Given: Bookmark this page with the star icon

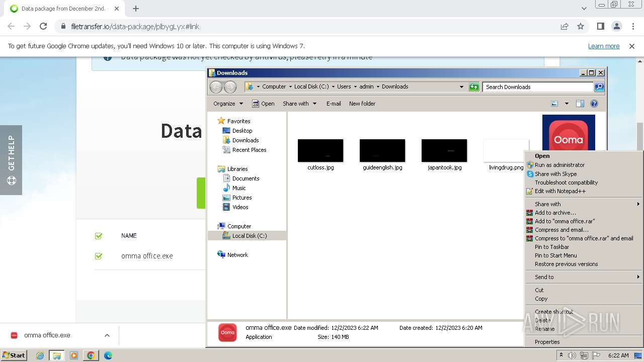Looking at the screenshot, I should pyautogui.click(x=581, y=26).
